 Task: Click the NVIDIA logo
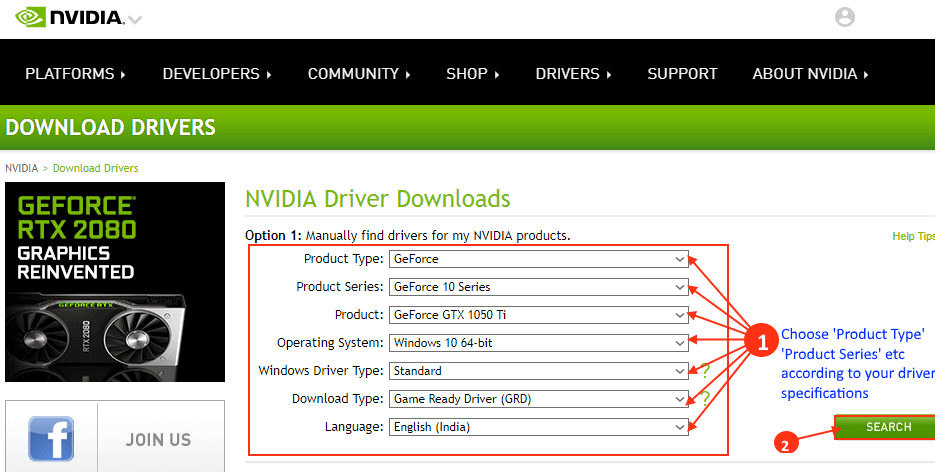[x=69, y=17]
